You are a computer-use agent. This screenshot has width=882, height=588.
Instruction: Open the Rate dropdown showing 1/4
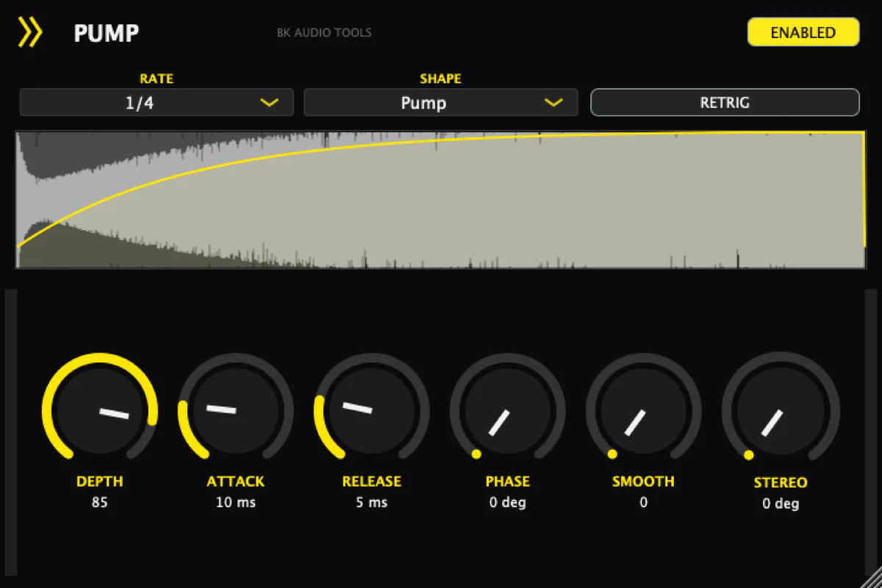click(x=157, y=103)
